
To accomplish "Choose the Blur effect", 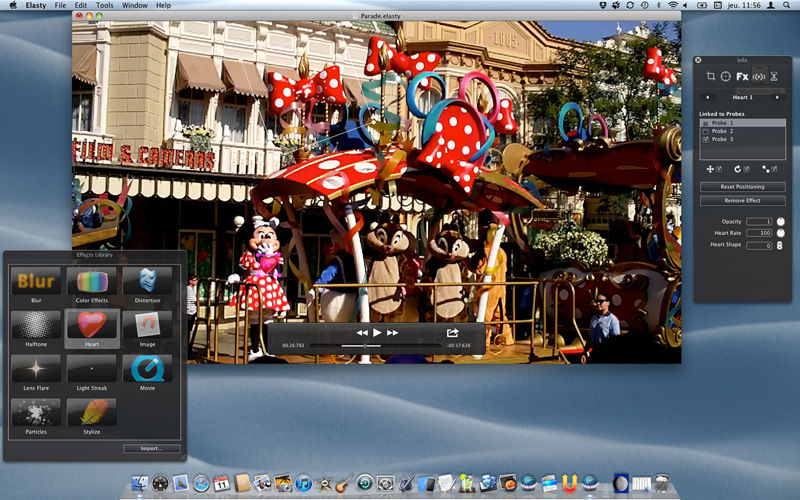I will pos(36,285).
